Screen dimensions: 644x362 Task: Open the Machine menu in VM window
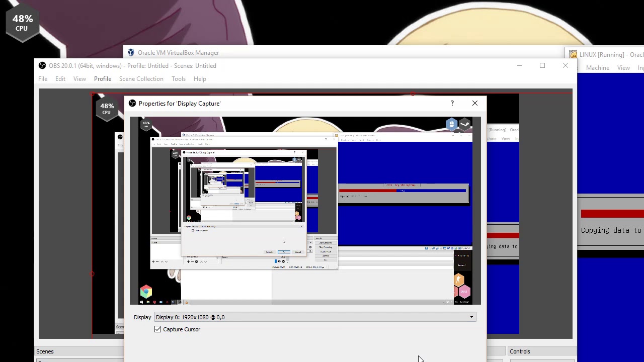(x=598, y=68)
